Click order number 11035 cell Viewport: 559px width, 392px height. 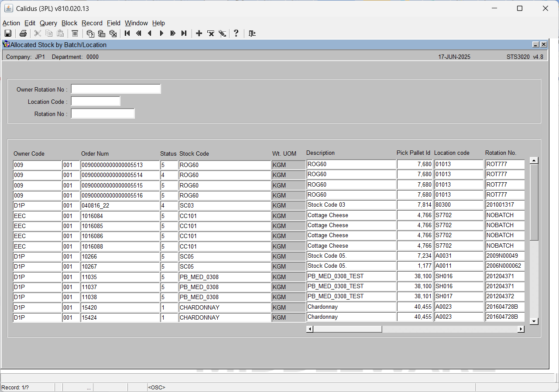coord(120,277)
